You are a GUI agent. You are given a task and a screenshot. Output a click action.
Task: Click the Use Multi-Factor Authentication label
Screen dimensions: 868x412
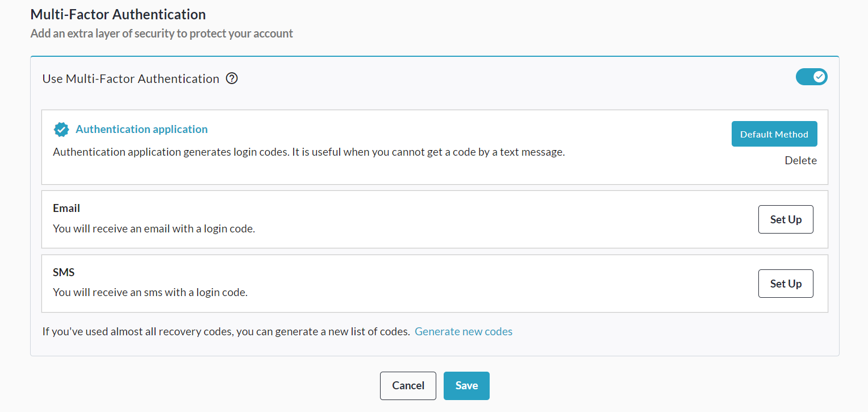[x=131, y=79]
